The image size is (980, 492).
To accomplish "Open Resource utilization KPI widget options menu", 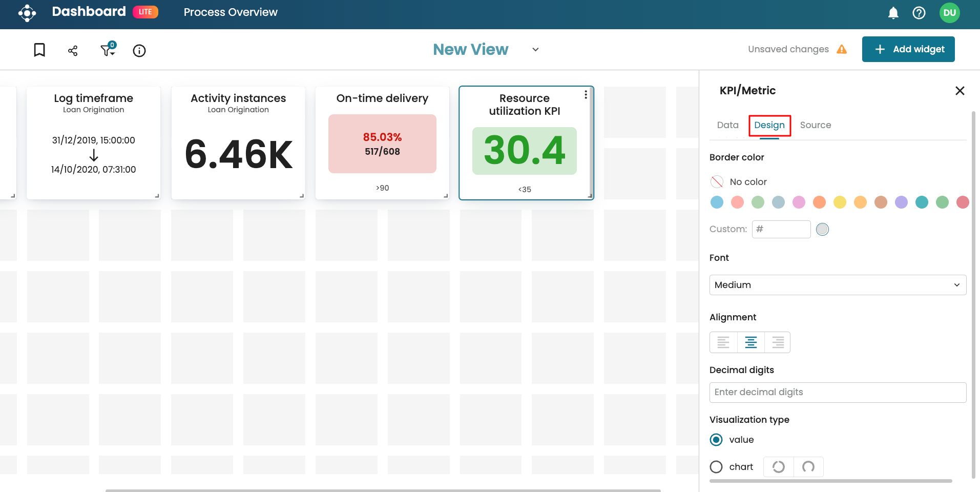I will tap(586, 95).
